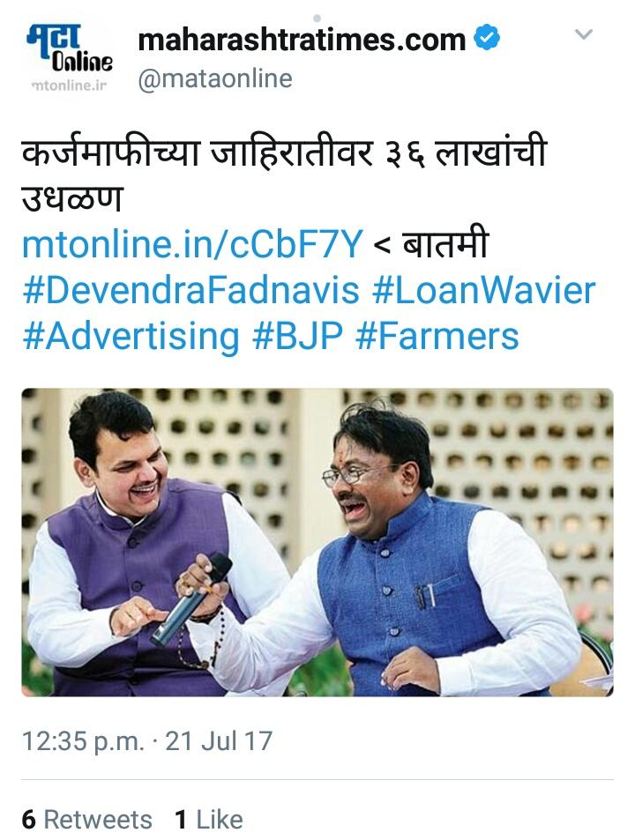
Task: Open the #Advertising hashtag
Action: (131, 337)
